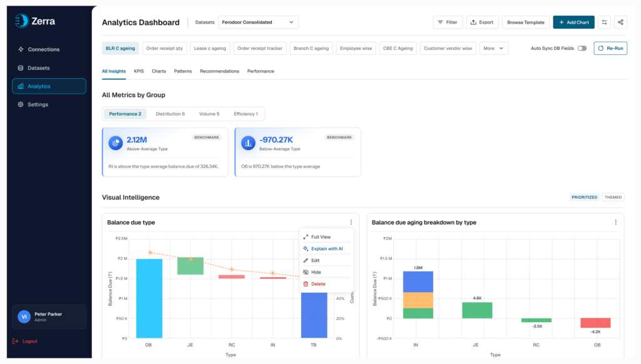Open the adjust sliders settings icon

pos(604,22)
